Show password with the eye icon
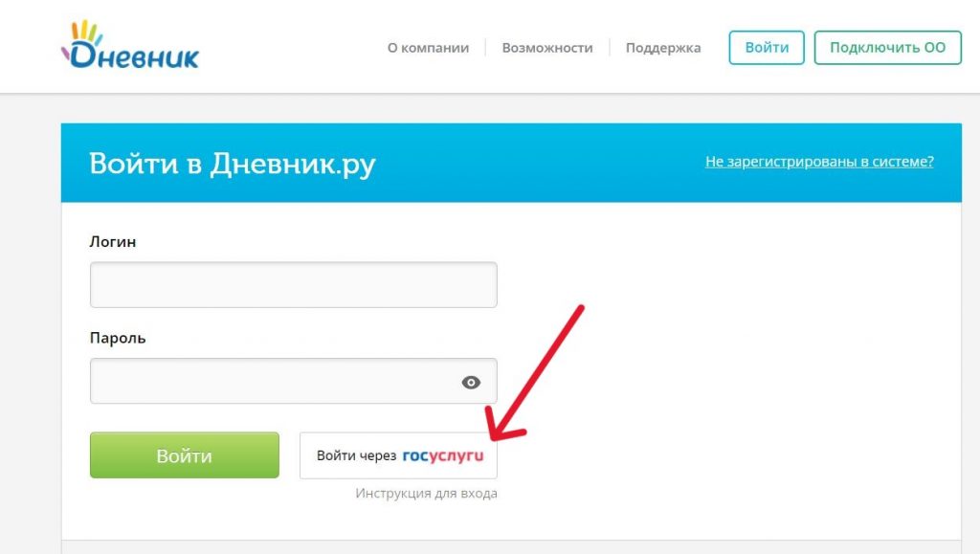This screenshot has width=980, height=554. click(471, 382)
